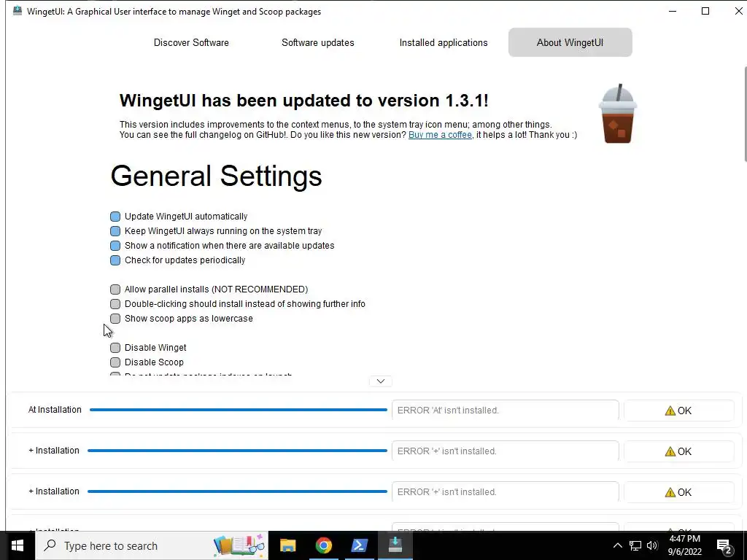Click the WingetUI taskbar icon
Image resolution: width=747 pixels, height=560 pixels.
tap(395, 545)
